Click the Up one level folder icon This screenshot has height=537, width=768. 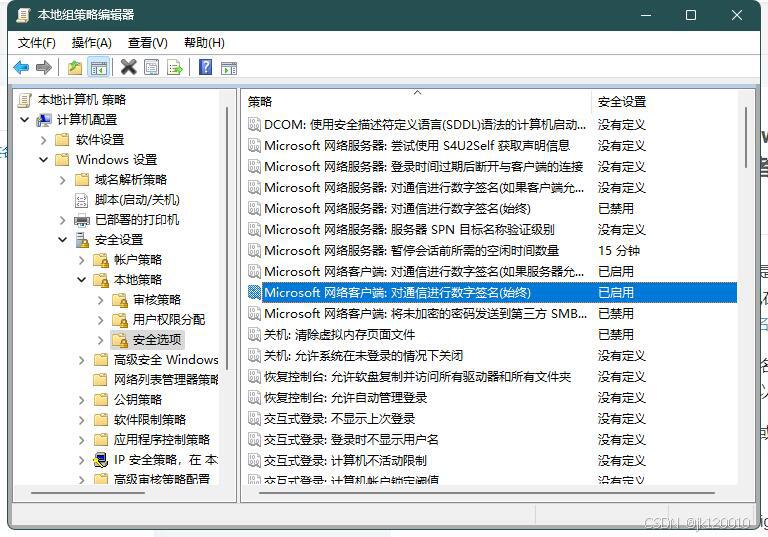tap(74, 67)
